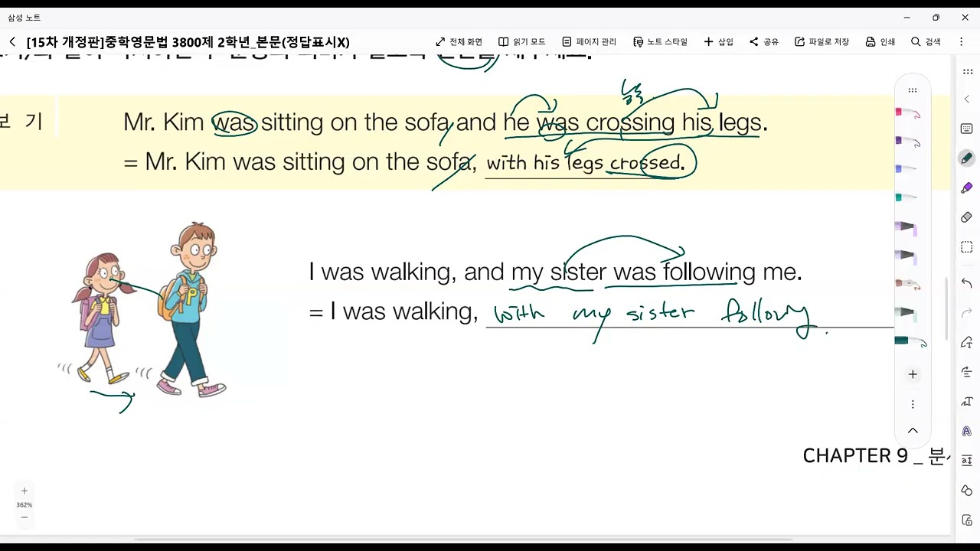
Task: Select the green pen preset
Action: pyautogui.click(x=908, y=197)
